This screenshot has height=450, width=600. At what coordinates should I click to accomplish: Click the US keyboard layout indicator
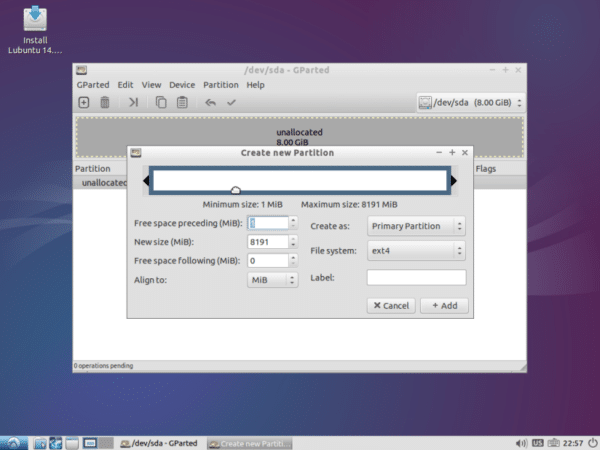click(x=538, y=443)
